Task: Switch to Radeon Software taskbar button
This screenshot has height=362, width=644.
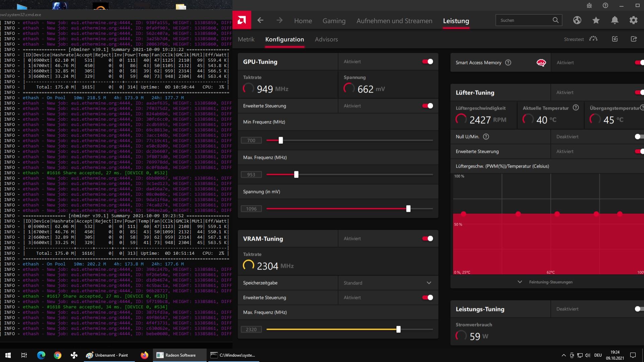Action: click(x=180, y=355)
